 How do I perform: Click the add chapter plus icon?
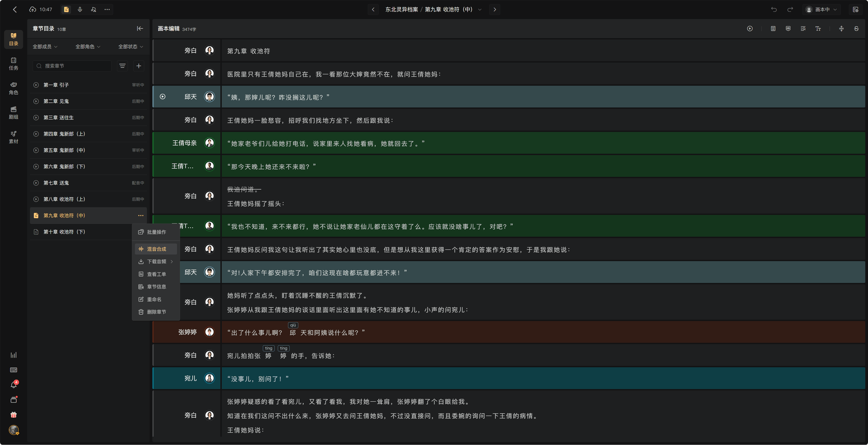[139, 66]
